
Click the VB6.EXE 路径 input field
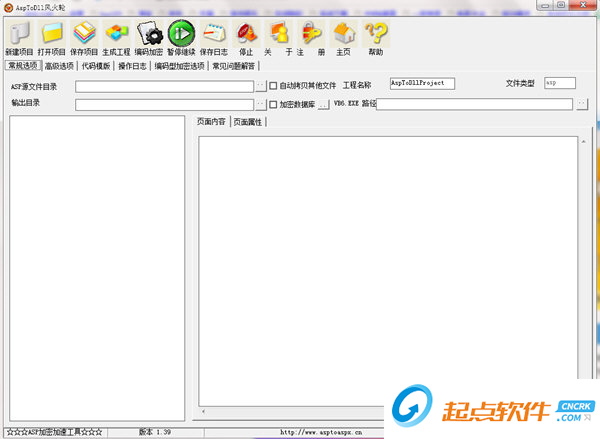474,104
